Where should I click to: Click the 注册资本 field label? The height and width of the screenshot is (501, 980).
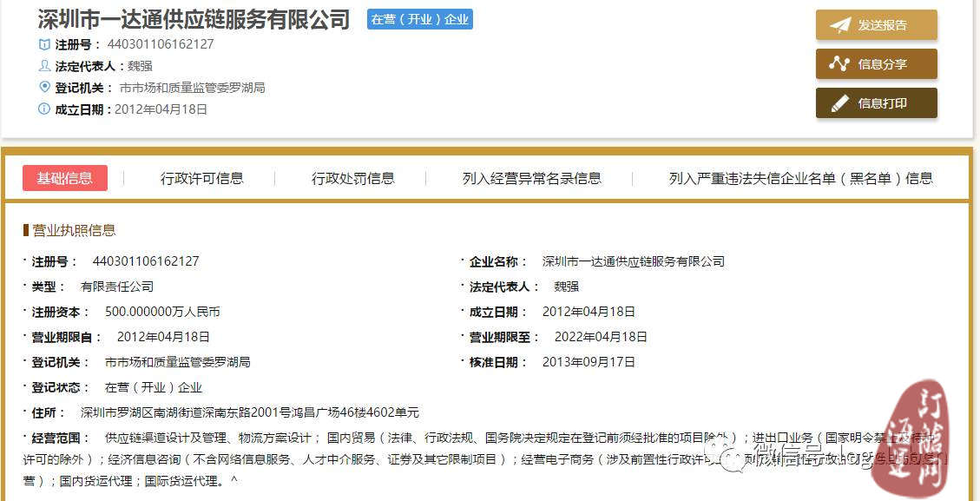tap(61, 312)
